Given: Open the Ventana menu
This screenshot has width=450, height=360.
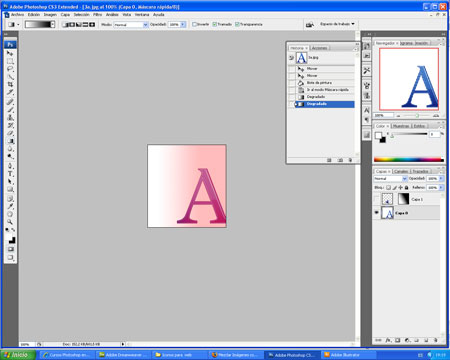Looking at the screenshot, I should coord(142,15).
